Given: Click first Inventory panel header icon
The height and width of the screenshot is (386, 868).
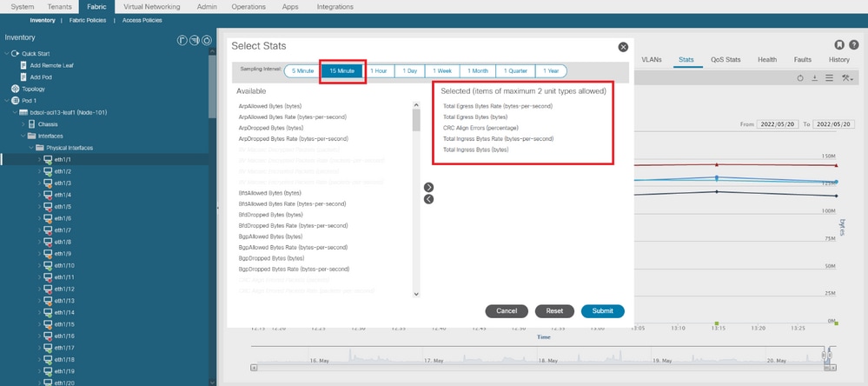Looking at the screenshot, I should tap(181, 41).
